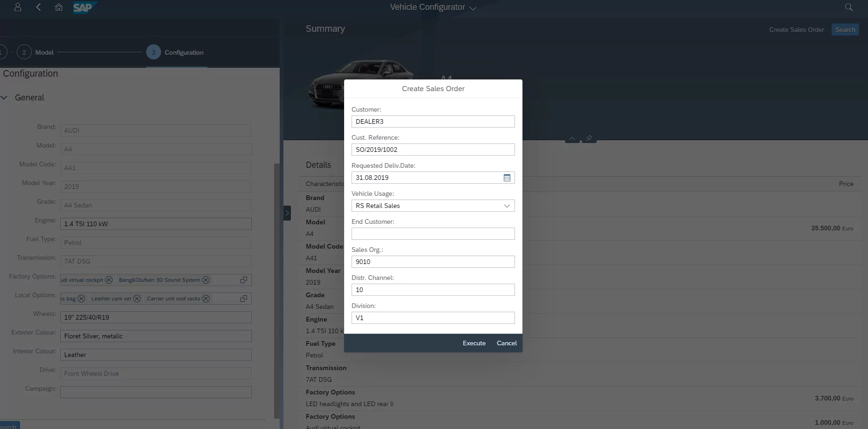
Task: Edit the Sales Org. field
Action: [433, 262]
